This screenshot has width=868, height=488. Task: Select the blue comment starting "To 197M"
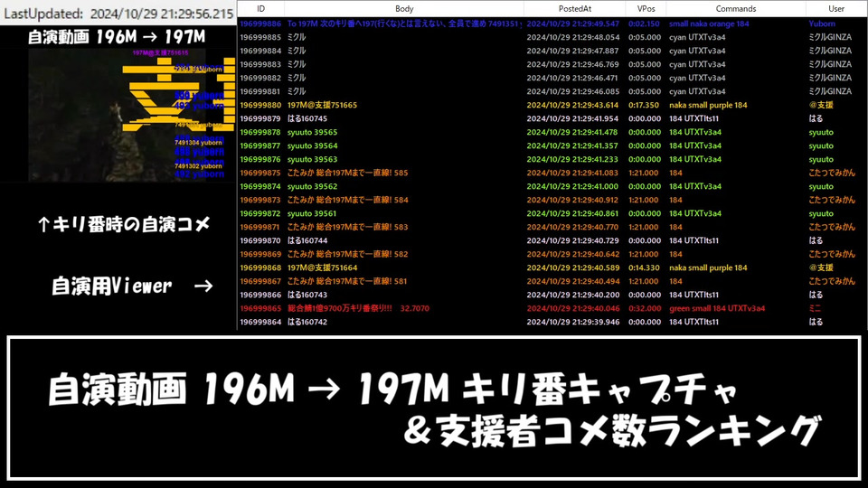point(404,23)
